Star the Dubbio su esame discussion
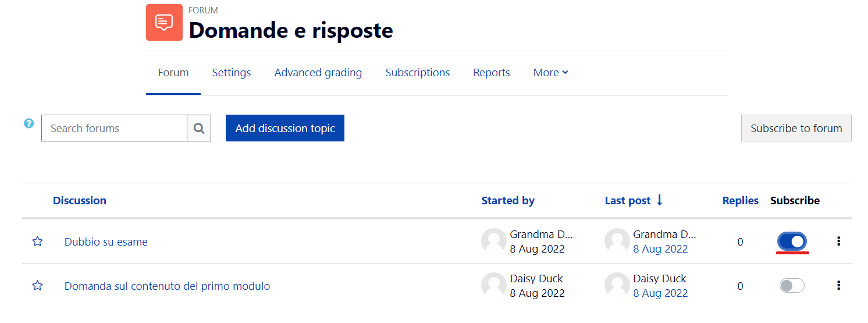 (x=37, y=241)
